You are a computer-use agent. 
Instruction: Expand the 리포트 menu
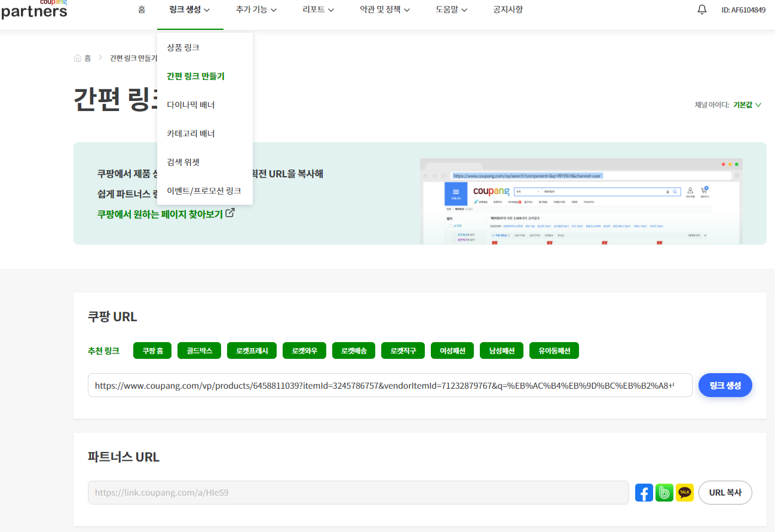pyautogui.click(x=318, y=10)
